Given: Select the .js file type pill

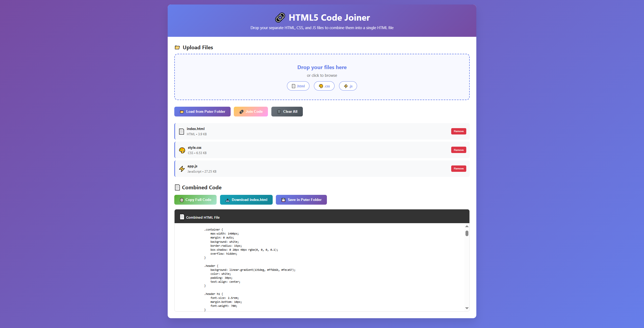Looking at the screenshot, I should click(348, 86).
